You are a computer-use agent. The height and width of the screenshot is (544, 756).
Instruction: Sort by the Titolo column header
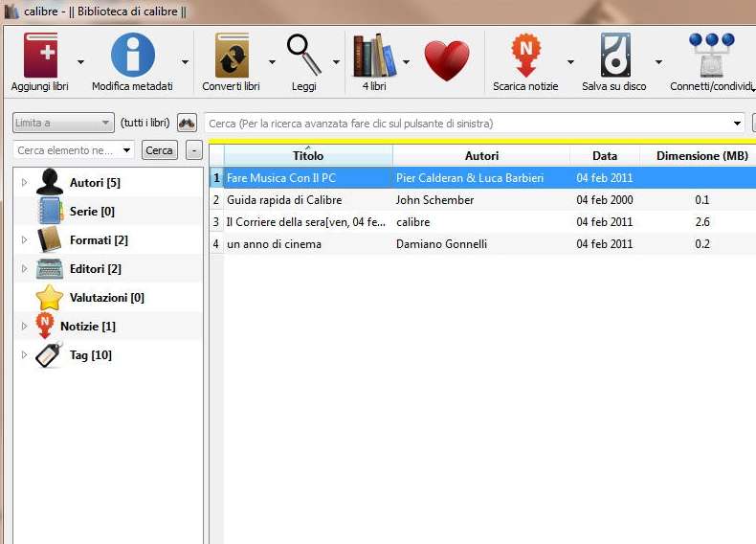[x=308, y=155]
